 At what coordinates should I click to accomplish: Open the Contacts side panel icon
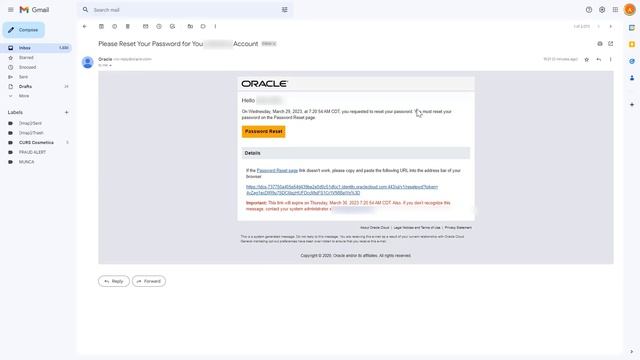[x=632, y=78]
